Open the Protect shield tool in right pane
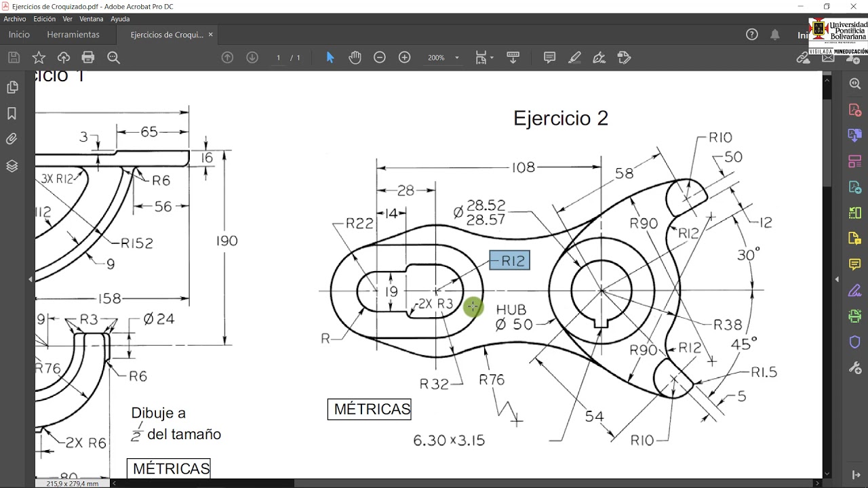 [854, 342]
